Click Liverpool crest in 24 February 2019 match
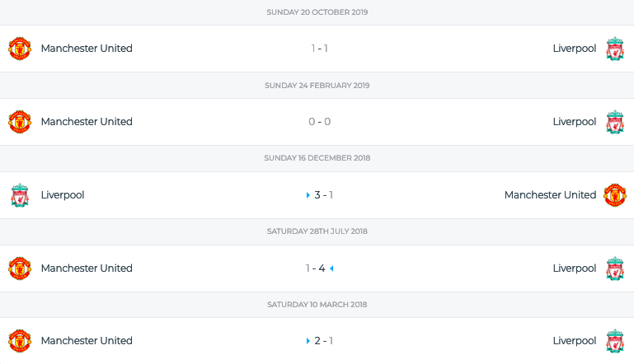 tap(614, 122)
